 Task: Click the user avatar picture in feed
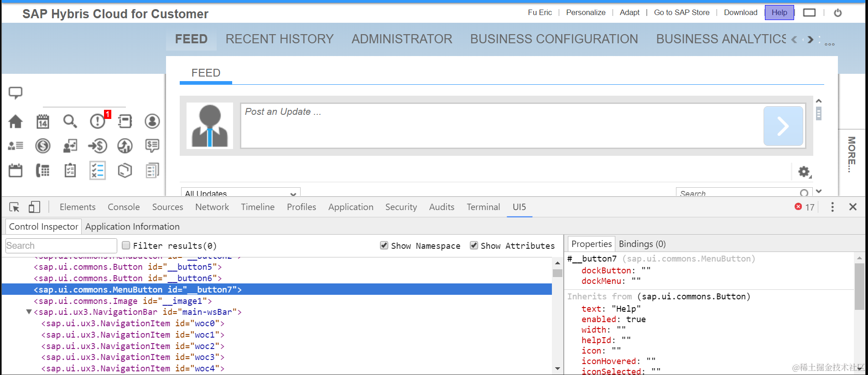(x=210, y=126)
